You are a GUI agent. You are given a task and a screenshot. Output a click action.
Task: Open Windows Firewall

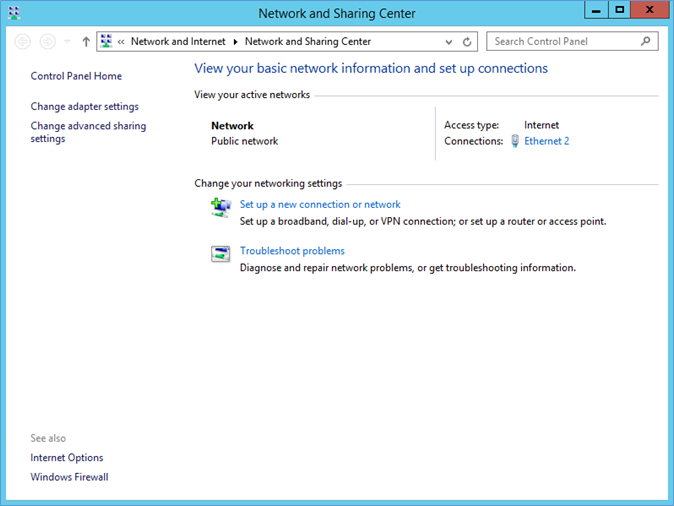point(69,477)
